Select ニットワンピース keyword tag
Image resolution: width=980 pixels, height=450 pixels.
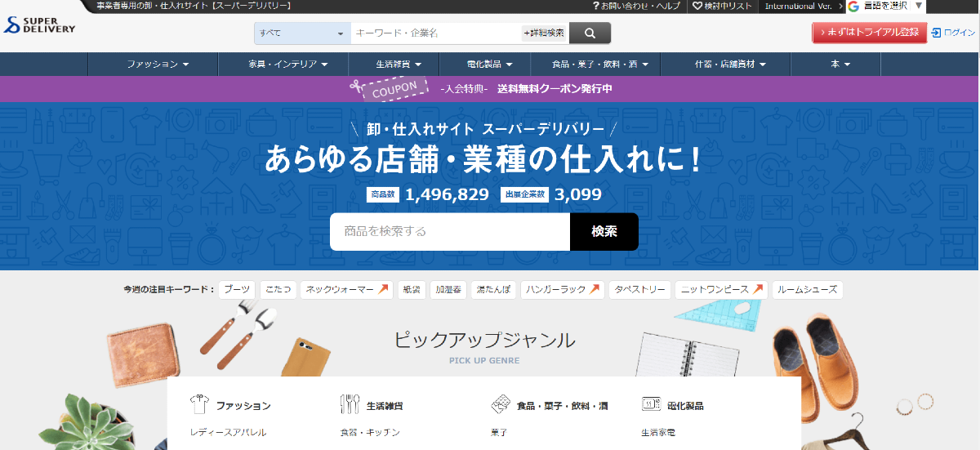pos(721,289)
